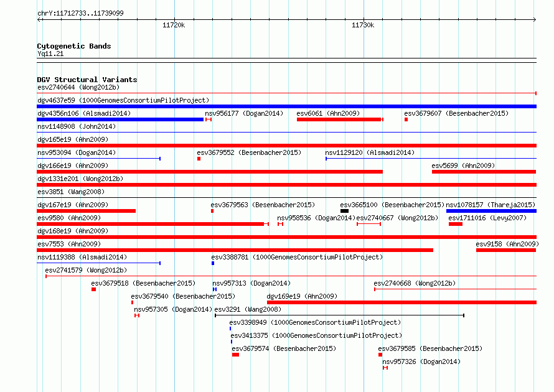Select nsv953094 (Dogan2014) label
This screenshot has width=554, height=392.
tap(77, 152)
